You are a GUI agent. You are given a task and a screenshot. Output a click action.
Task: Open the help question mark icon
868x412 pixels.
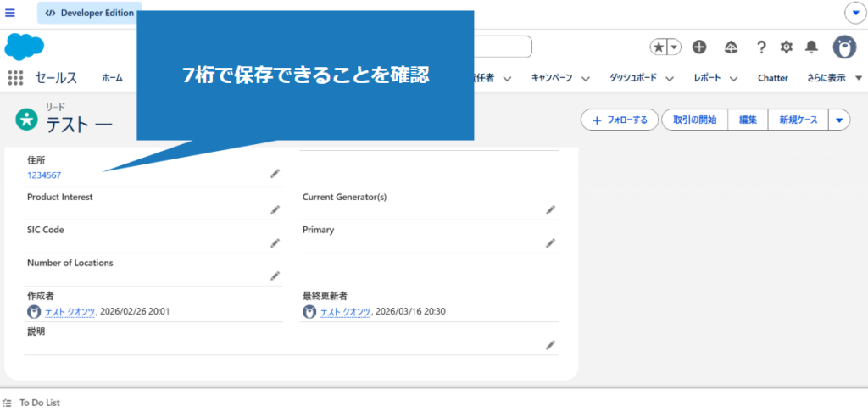pyautogui.click(x=761, y=47)
